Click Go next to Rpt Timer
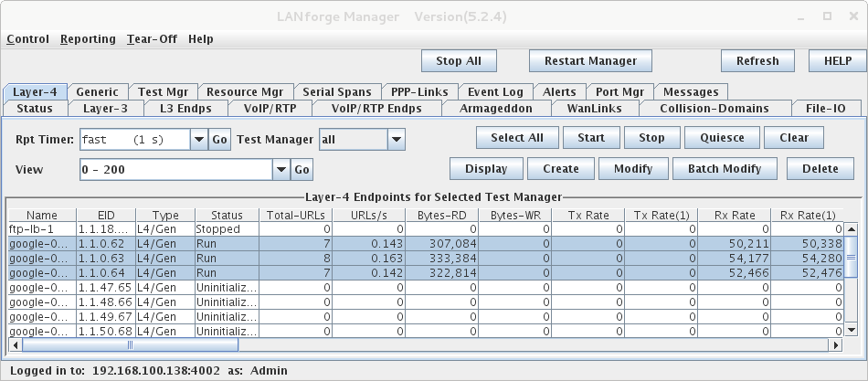 pos(220,140)
